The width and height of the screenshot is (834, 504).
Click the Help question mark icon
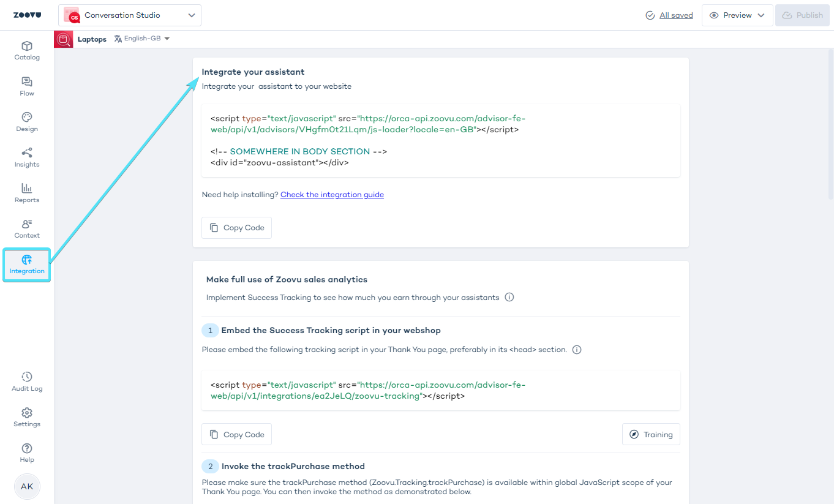[x=27, y=448]
